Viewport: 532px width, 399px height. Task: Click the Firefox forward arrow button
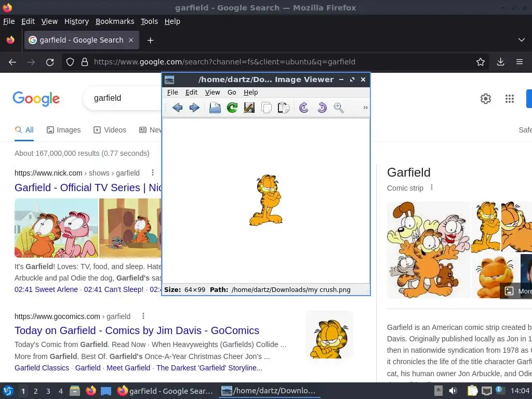click(31, 62)
